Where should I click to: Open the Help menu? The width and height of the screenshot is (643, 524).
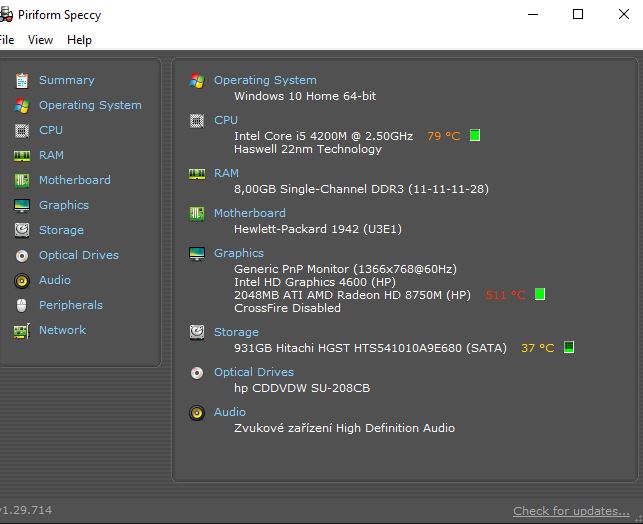tap(79, 40)
